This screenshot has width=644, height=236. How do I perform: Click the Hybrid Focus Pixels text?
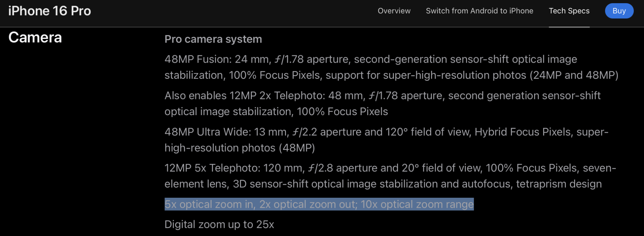[522, 132]
